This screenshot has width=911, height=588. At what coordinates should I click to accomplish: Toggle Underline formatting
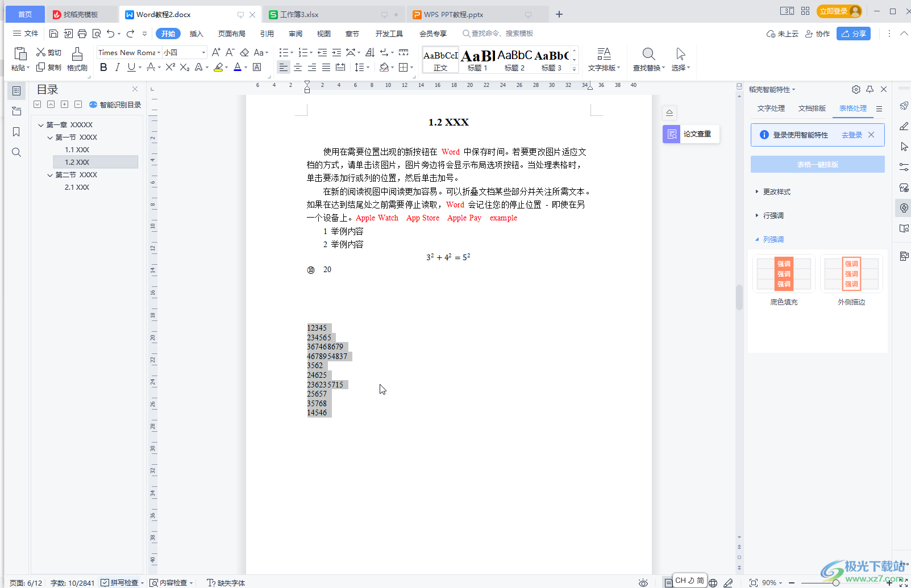(x=131, y=67)
